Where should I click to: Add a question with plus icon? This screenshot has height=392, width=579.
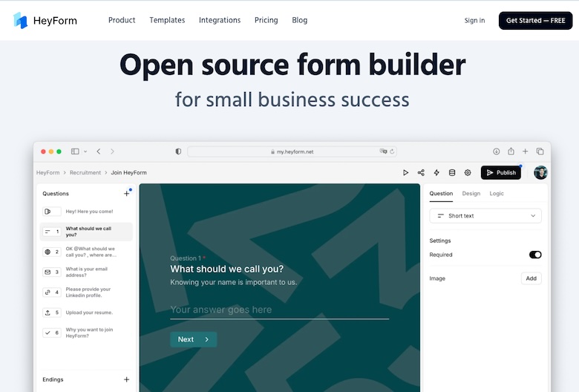[x=127, y=193]
